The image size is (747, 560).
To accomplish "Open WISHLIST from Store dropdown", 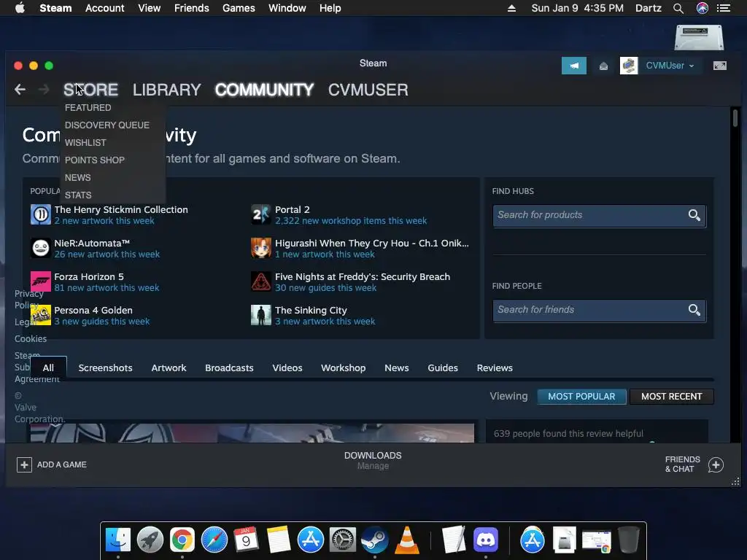I will [x=85, y=143].
